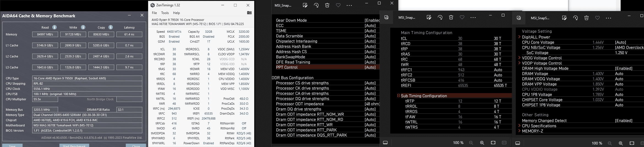The width and height of the screenshot is (644, 147).
Task: Open the File menu in ZenTimings
Action: point(154,13)
